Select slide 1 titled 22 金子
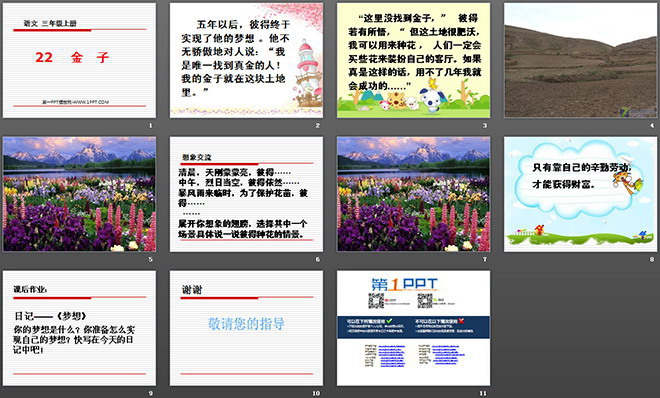This screenshot has height=398, width=660. pyautogui.click(x=79, y=60)
